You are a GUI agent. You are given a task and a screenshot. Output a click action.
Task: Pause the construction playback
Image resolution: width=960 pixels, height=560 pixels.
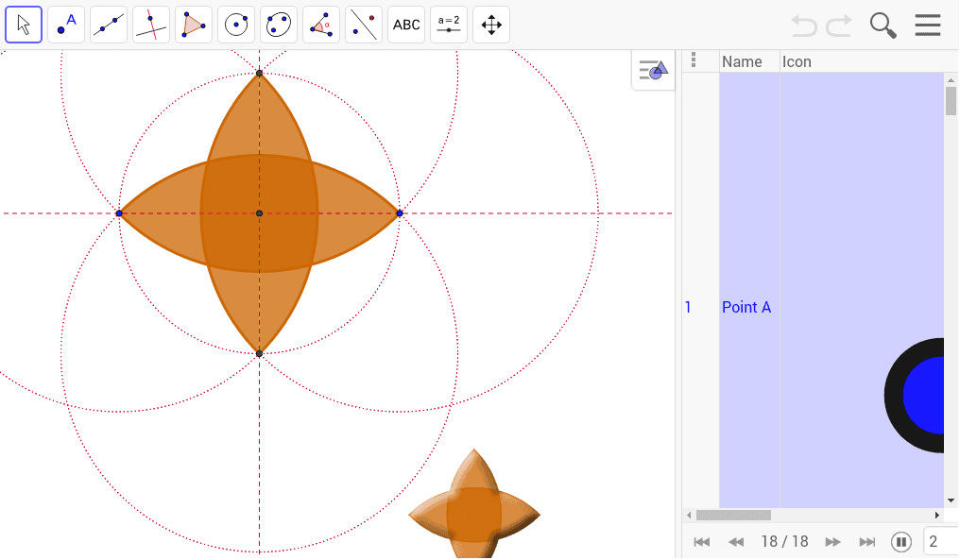point(901,542)
